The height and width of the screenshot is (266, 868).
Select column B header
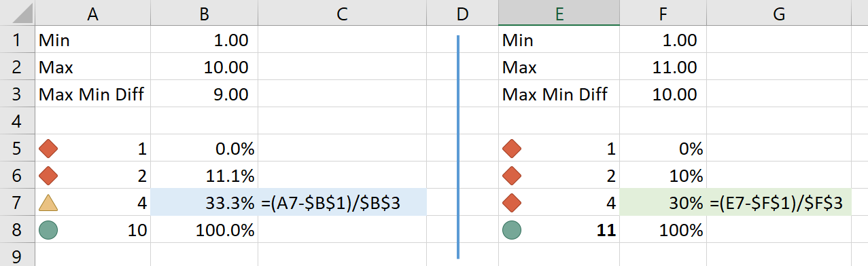point(204,13)
